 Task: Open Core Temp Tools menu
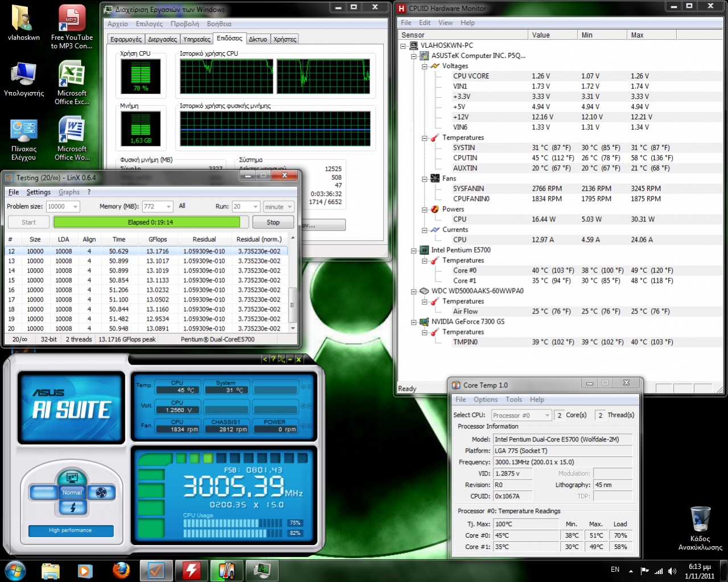pos(513,399)
